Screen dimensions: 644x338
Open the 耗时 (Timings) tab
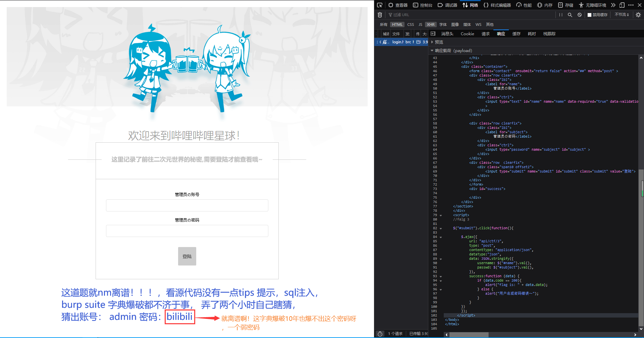coord(532,34)
